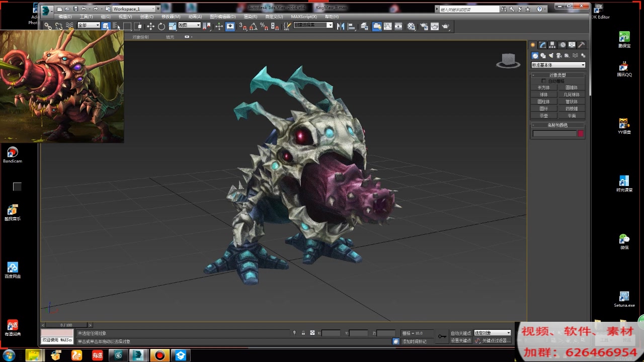Open the 选定对象 key filter dropdown
Image resolution: width=644 pixels, height=362 pixels.
(x=493, y=333)
